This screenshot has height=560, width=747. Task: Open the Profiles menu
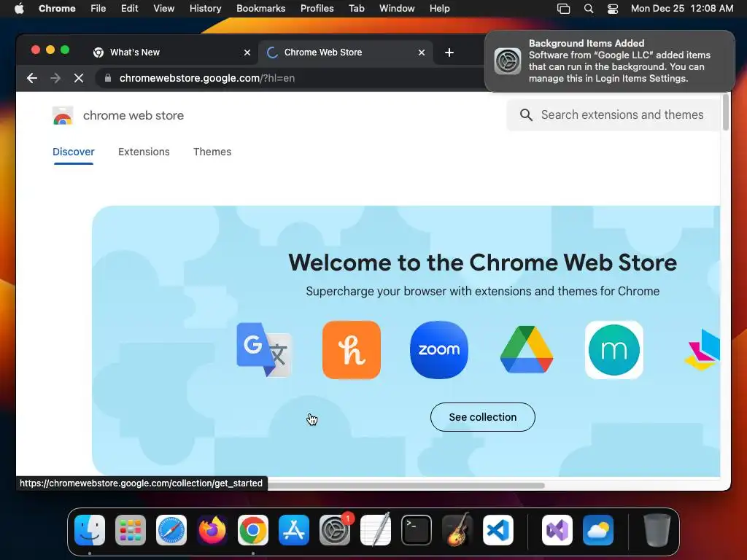(317, 9)
